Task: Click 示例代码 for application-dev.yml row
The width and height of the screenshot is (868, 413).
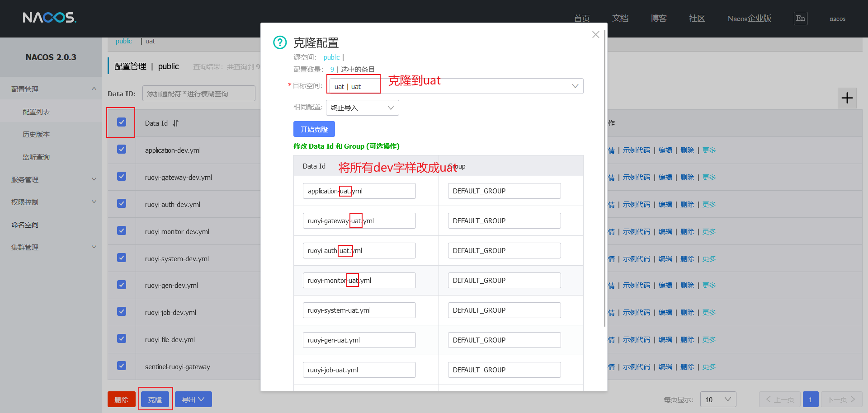Action: (637, 150)
